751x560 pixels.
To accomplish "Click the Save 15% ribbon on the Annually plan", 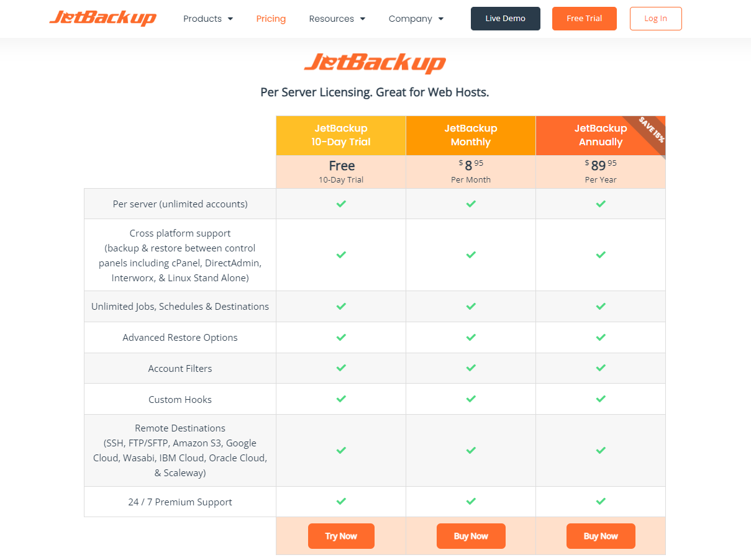I will (x=650, y=130).
